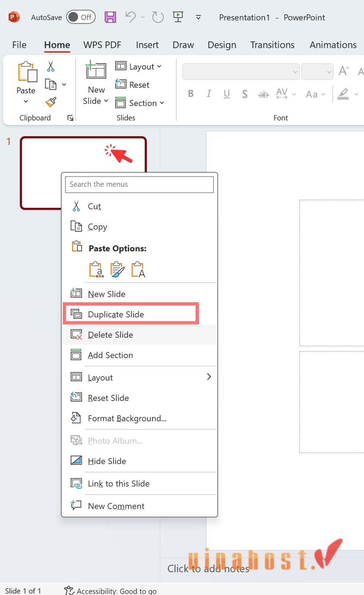Open the Undo history dropdown arrow
The height and width of the screenshot is (595, 364).
pos(142,17)
